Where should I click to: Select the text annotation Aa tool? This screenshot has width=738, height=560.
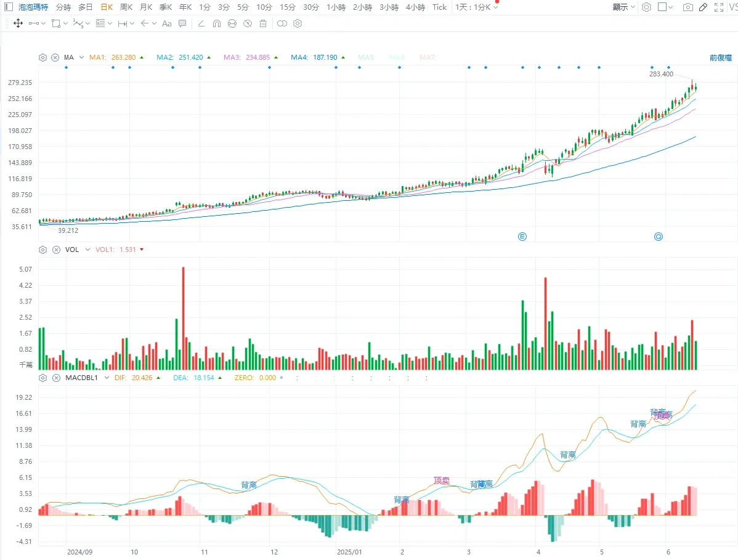[x=166, y=23]
